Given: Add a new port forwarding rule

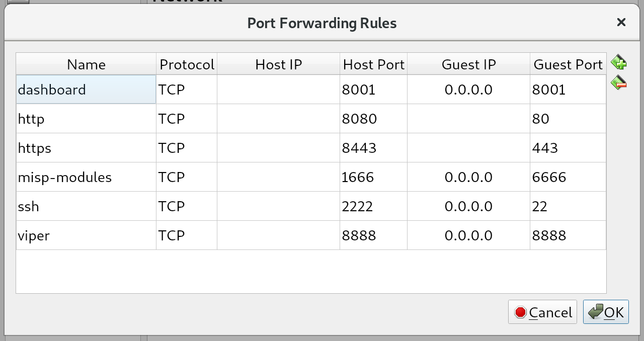Looking at the screenshot, I should (x=619, y=62).
